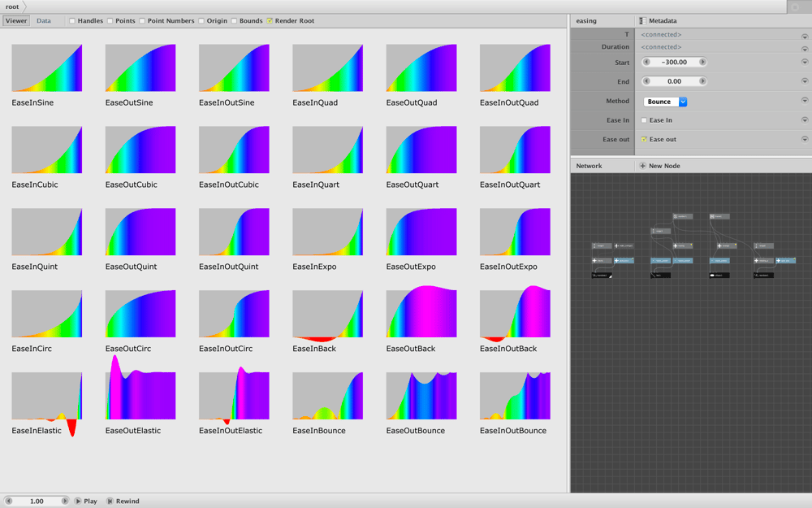Toggle the Point Numbers checkbox
812x508 pixels.
(142, 21)
